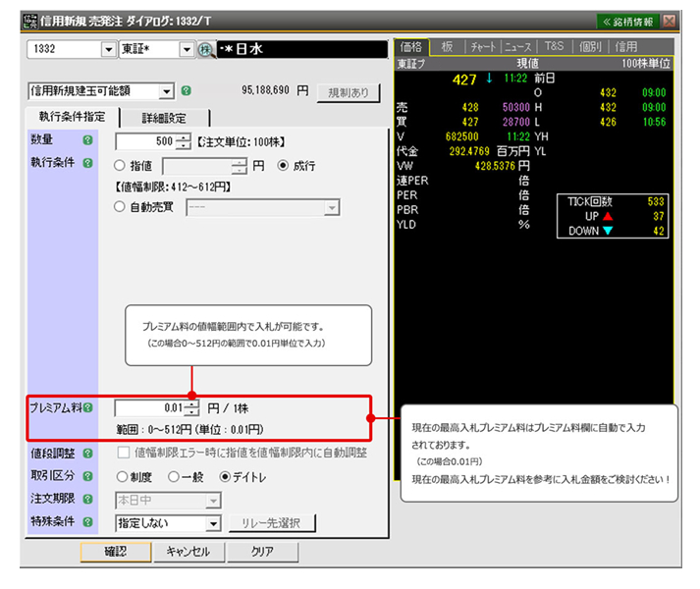
Task: Click help icon beside 数量 label
Action: click(x=88, y=140)
